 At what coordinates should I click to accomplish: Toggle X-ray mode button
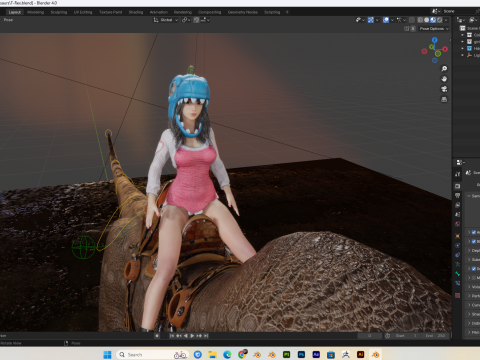(x=412, y=20)
